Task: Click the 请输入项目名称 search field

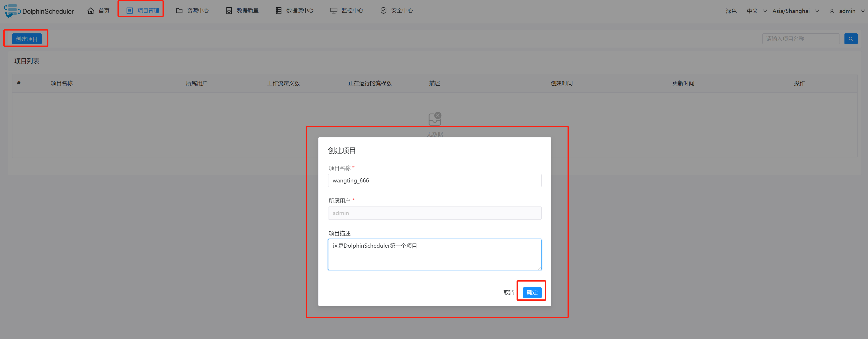Action: [x=800, y=39]
